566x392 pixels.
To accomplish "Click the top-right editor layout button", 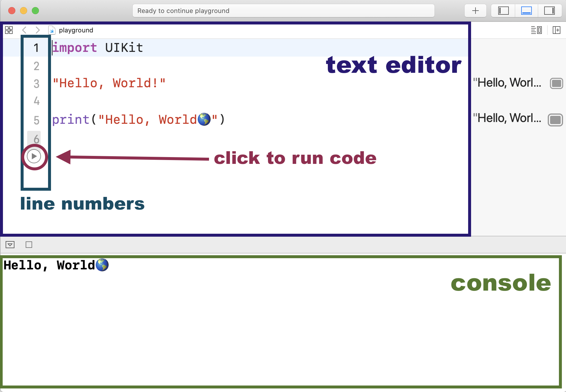I will point(550,11).
